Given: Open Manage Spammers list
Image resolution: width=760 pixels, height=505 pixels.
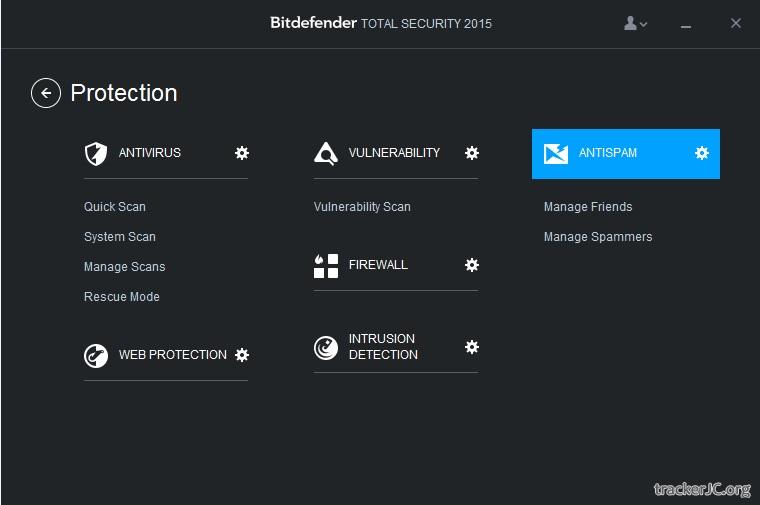Looking at the screenshot, I should click(598, 237).
